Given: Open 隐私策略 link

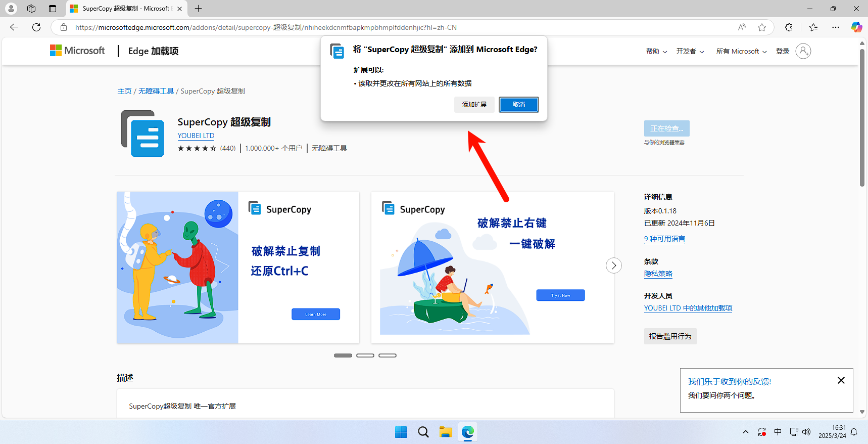Looking at the screenshot, I should 658,274.
